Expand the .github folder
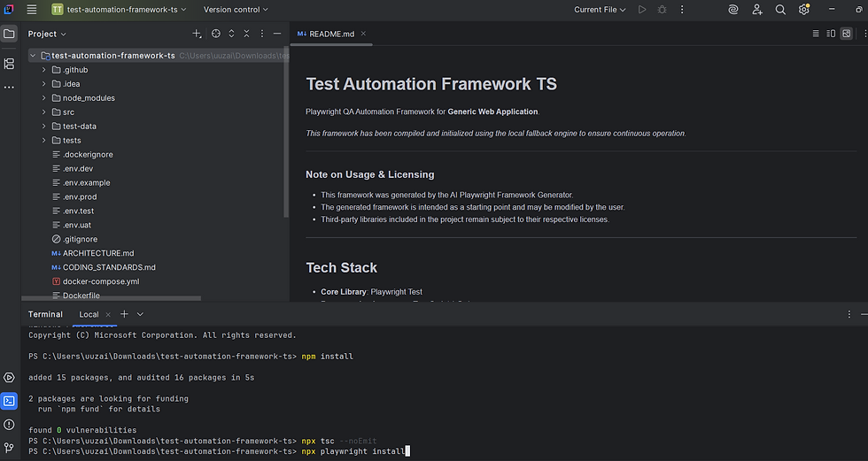Image resolution: width=868 pixels, height=461 pixels. click(x=43, y=70)
